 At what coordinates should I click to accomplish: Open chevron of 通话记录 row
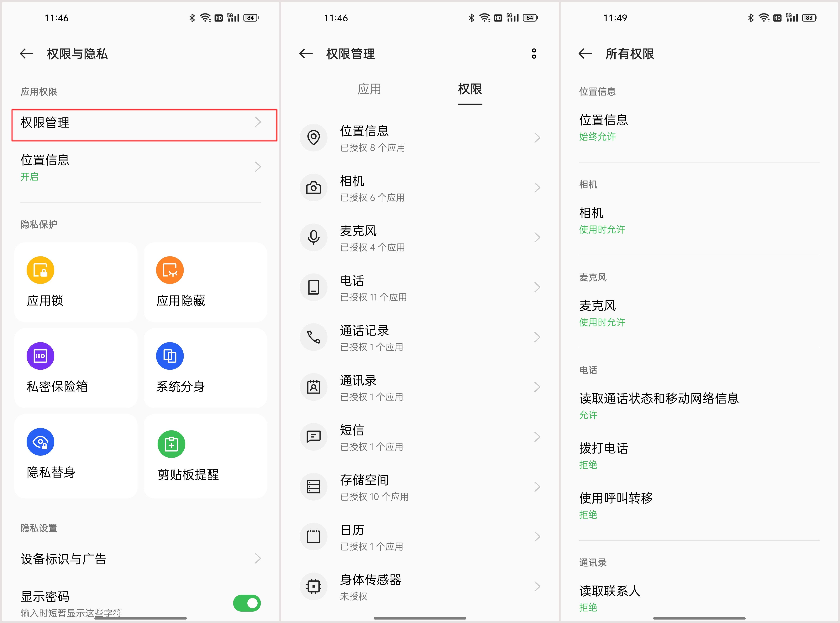[537, 337]
